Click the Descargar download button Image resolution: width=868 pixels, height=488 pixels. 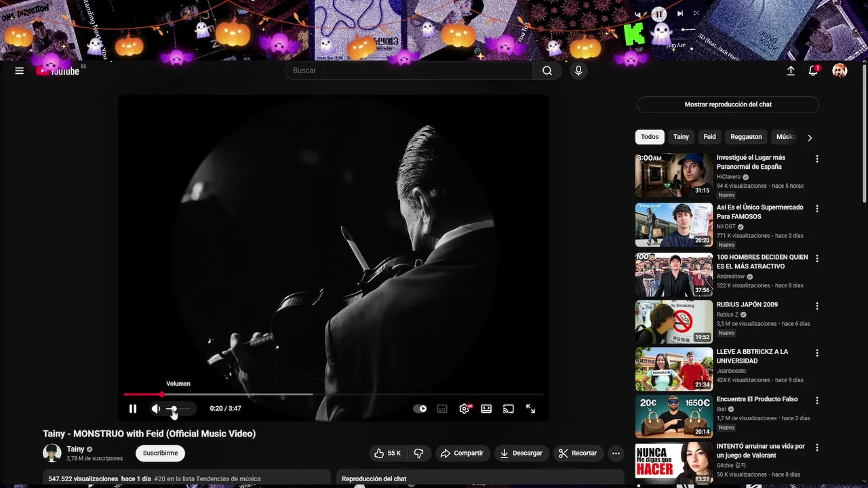pos(521,453)
